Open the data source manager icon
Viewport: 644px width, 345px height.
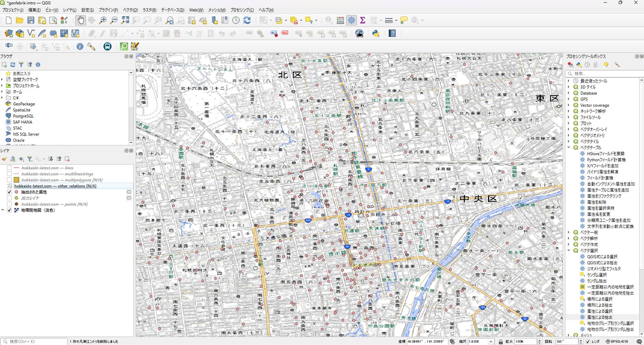click(8, 33)
